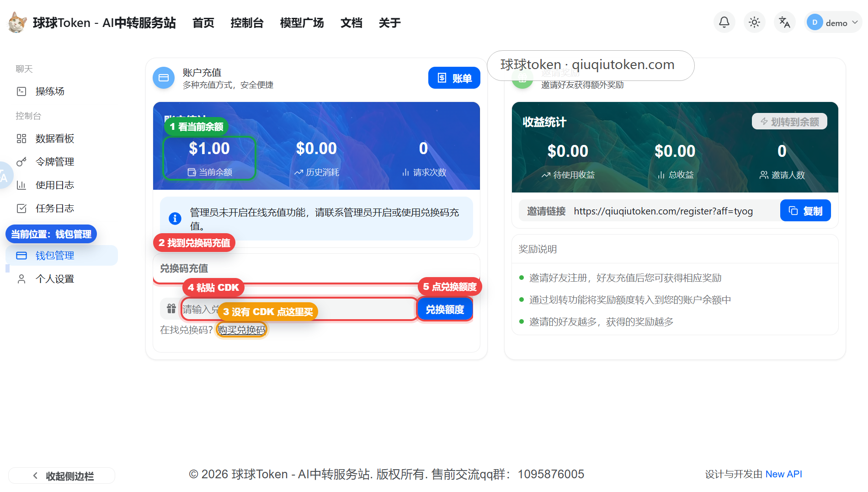Click the 球球Token site title

tap(104, 23)
